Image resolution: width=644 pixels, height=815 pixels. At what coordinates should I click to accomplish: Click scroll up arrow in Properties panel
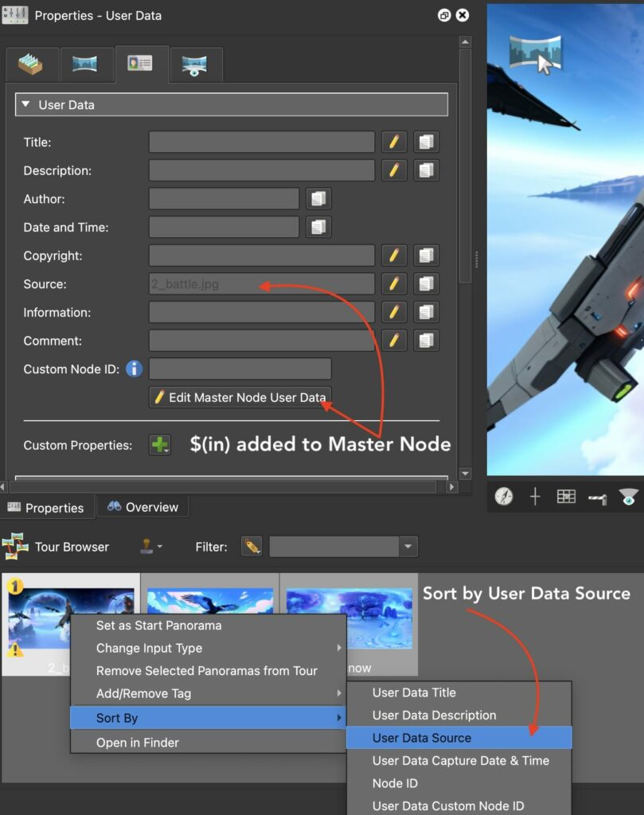pyautogui.click(x=465, y=41)
